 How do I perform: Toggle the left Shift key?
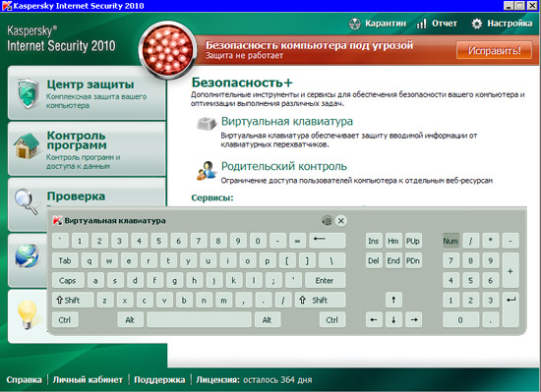coord(73,300)
